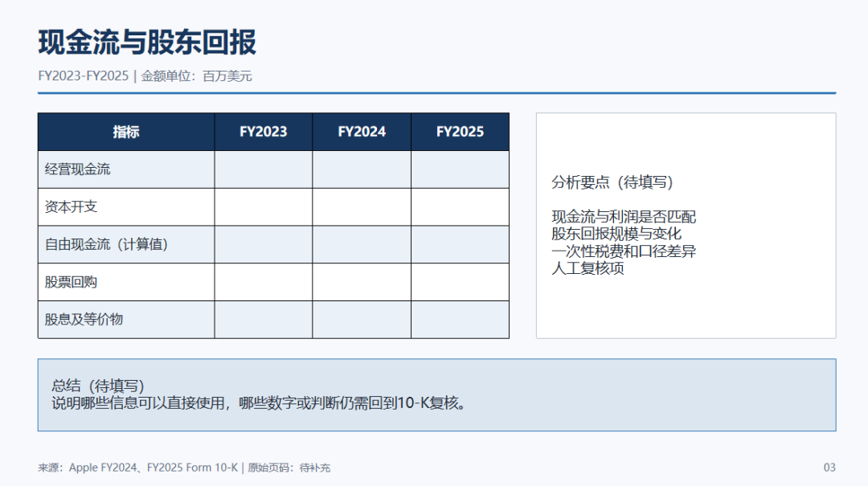
Task: Click the source footer 来源 Apple Form 10-K
Action: pos(184,468)
